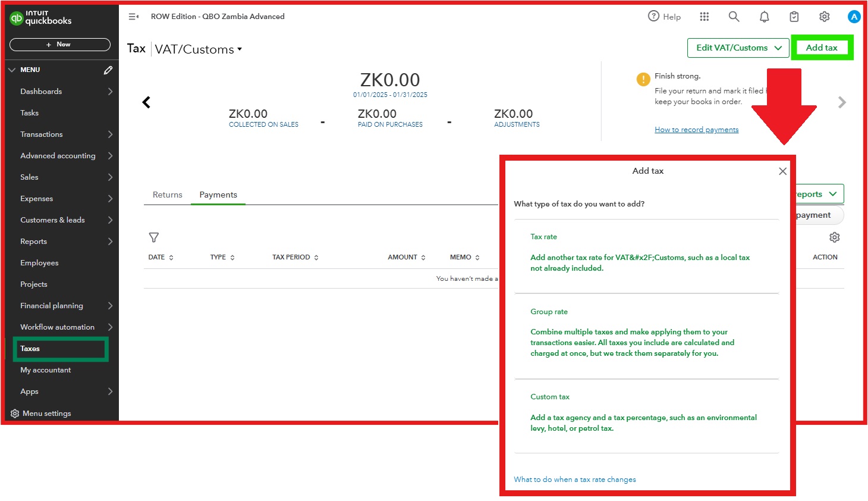This screenshot has height=501, width=868.
Task: Open the Taxes menu item
Action: pyautogui.click(x=60, y=349)
